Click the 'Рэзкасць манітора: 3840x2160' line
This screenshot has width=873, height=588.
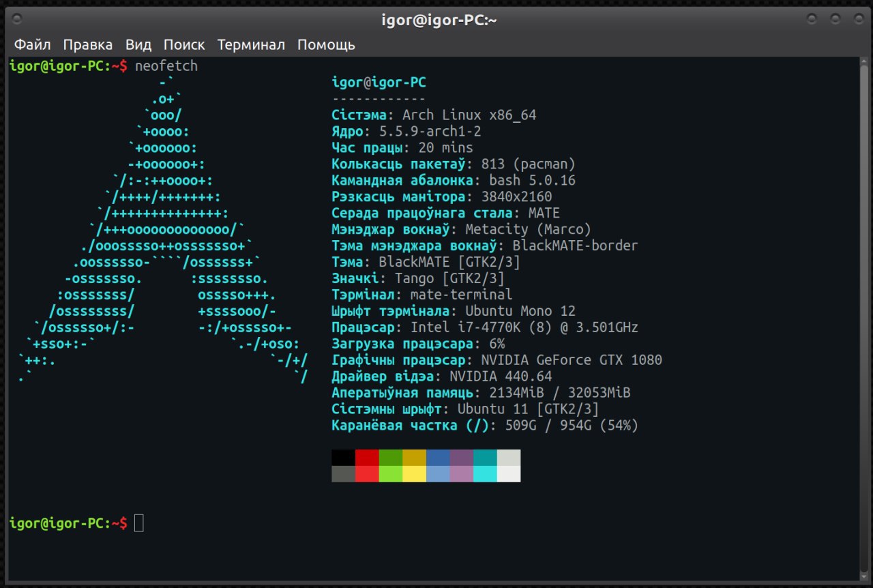pyautogui.click(x=442, y=197)
